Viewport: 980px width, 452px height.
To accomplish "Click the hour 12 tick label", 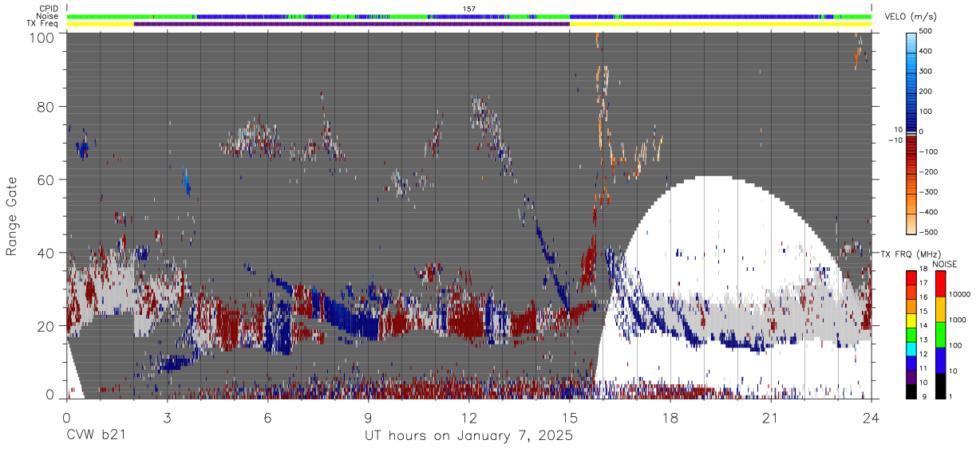I will tap(468, 418).
